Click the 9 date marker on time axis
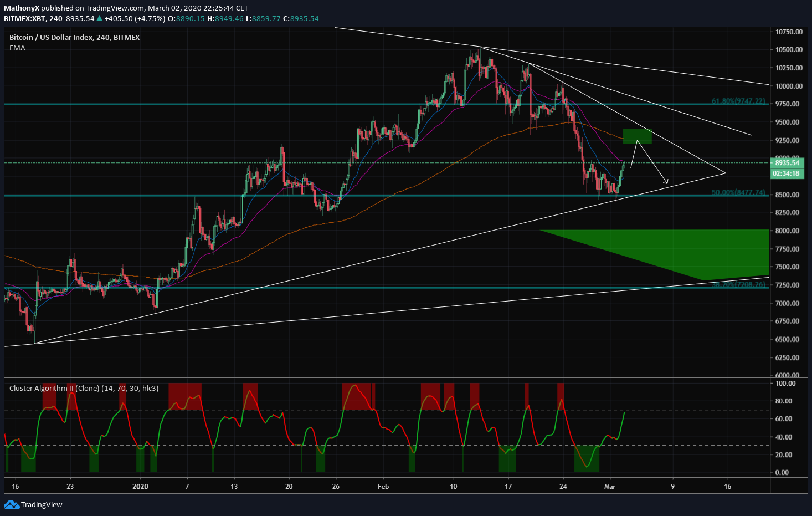The height and width of the screenshot is (516, 812). (673, 487)
